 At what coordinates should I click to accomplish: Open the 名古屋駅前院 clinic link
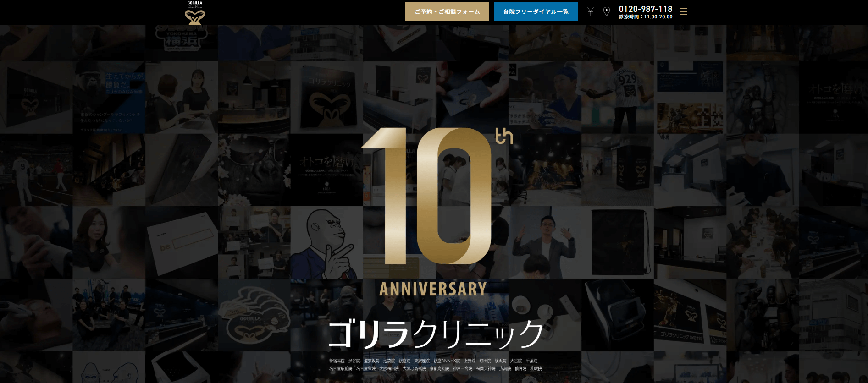(x=341, y=369)
